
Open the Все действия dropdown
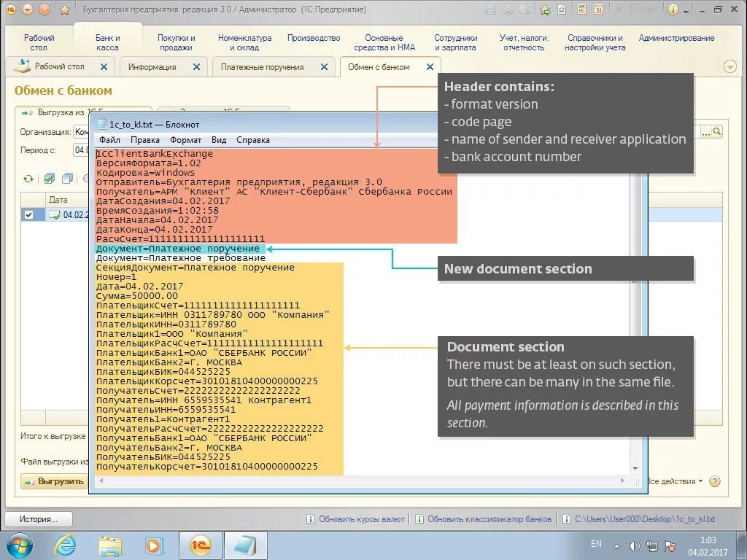(x=675, y=481)
